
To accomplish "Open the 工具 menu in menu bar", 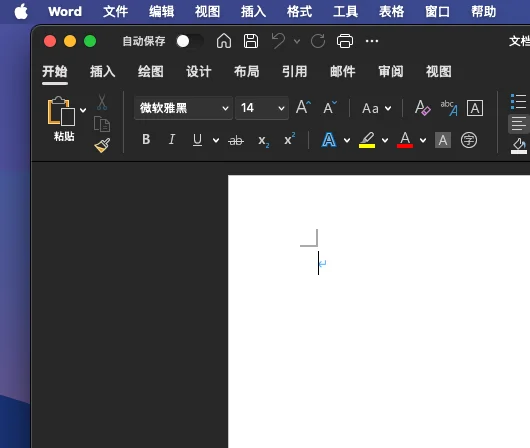I will (345, 12).
